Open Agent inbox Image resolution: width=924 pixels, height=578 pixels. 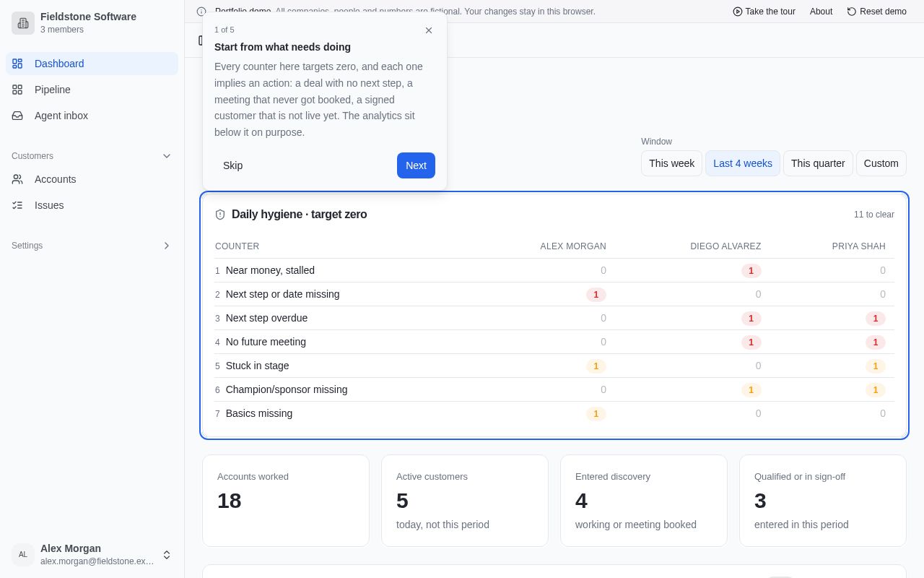[92, 116]
